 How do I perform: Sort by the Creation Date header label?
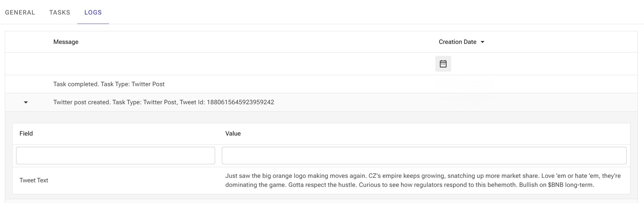(x=457, y=42)
